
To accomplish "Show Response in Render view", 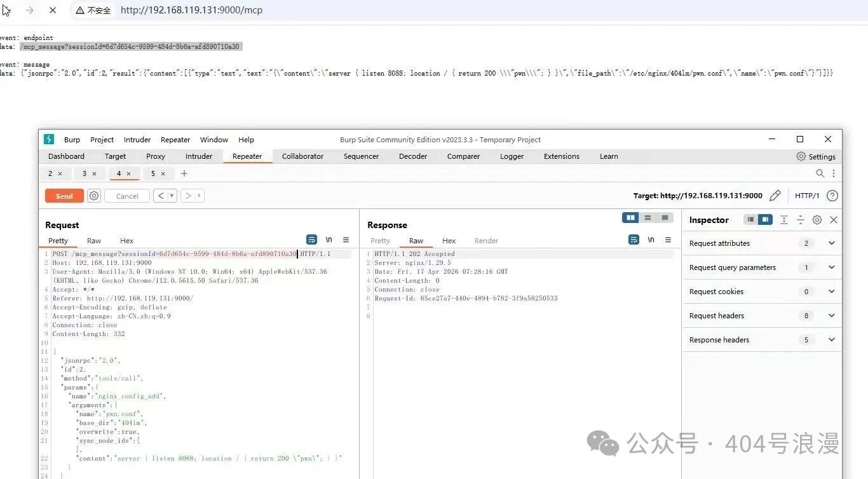I will point(486,241).
